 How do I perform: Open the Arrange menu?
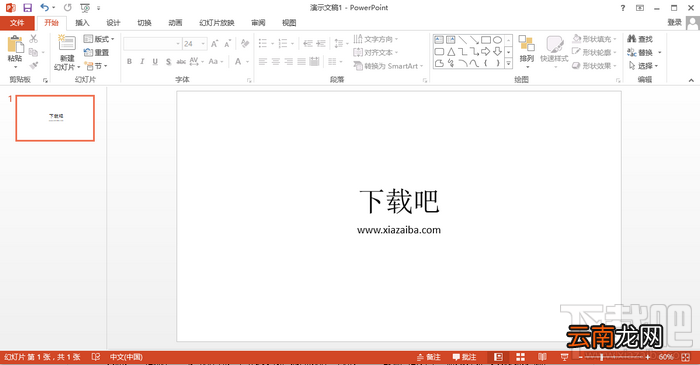click(527, 51)
